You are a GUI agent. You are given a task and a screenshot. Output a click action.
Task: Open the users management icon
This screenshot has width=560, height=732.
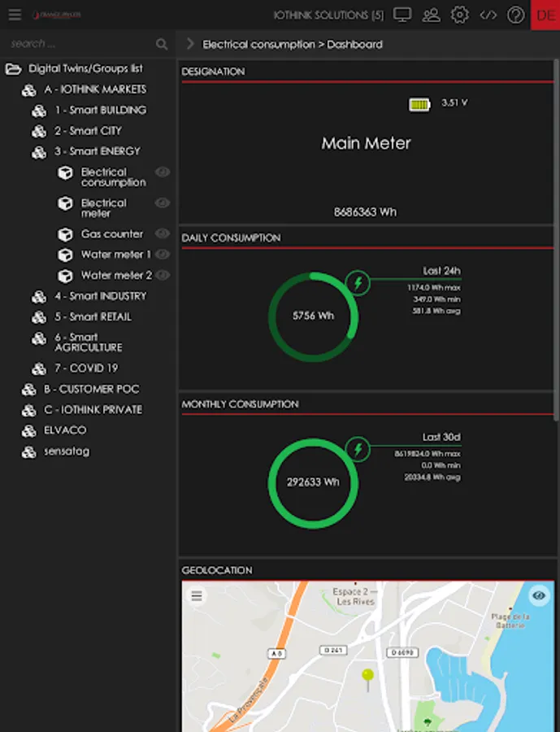point(431,15)
